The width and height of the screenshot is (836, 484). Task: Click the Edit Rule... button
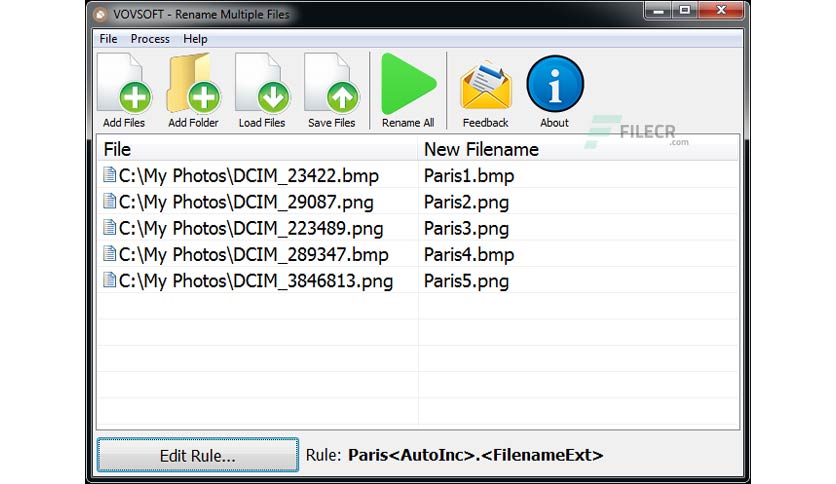click(198, 455)
